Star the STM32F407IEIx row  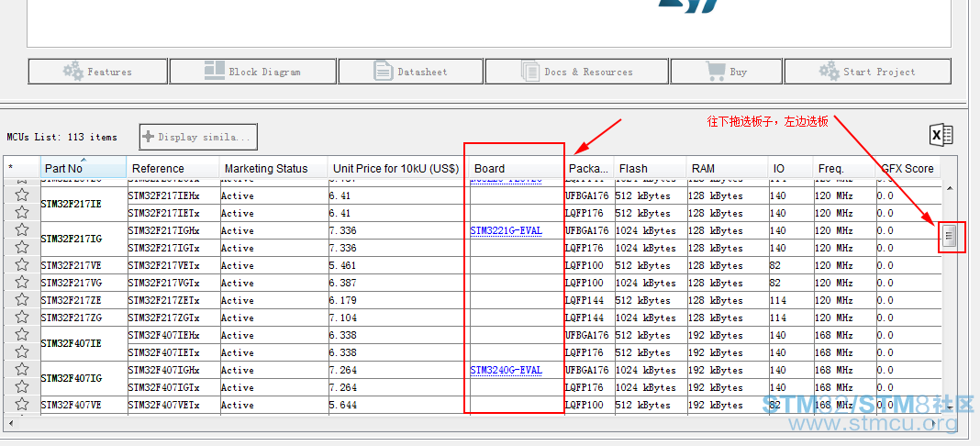pyautogui.click(x=22, y=353)
